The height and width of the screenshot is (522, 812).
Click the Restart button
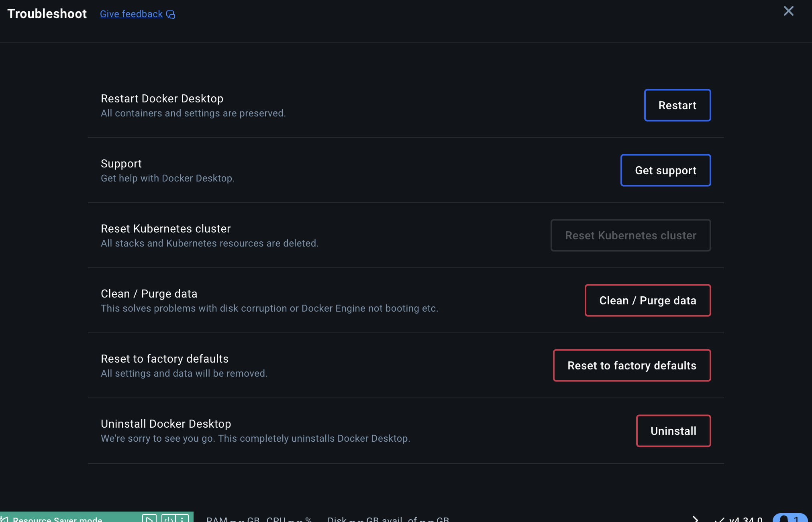click(x=677, y=105)
